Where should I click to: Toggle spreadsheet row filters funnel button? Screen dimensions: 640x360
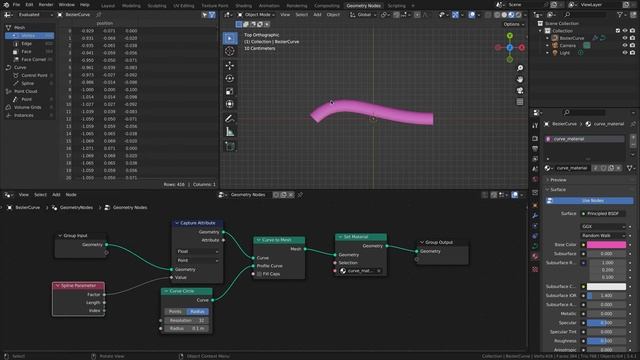pyautogui.click(x=212, y=15)
